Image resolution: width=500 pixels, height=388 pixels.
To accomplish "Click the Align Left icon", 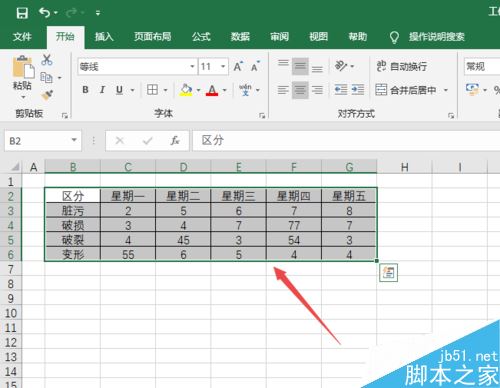I will [283, 90].
